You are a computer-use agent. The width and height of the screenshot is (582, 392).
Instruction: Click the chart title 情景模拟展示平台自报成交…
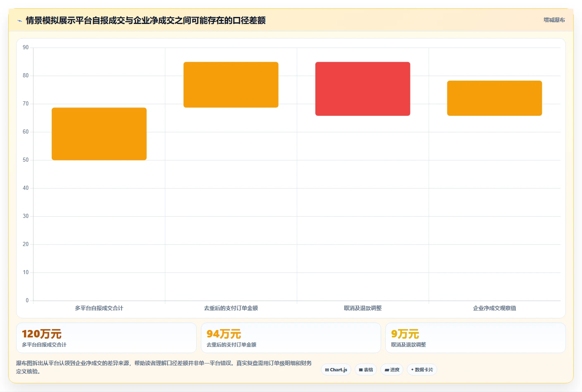145,20
